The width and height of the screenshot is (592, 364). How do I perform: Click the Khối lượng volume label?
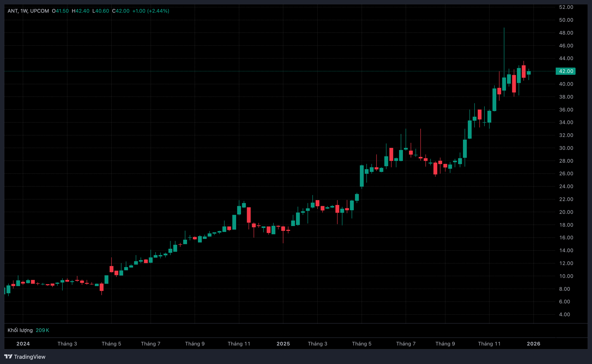pos(20,330)
